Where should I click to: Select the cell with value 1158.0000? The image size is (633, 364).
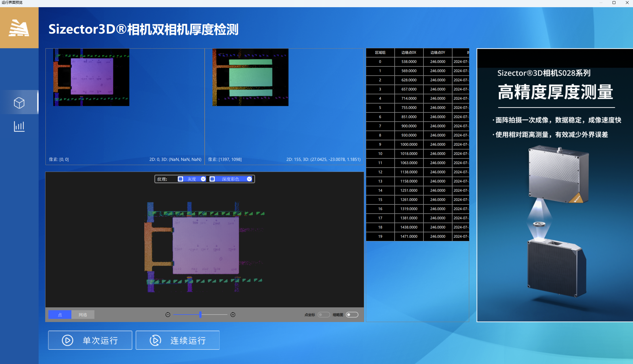[409, 181]
